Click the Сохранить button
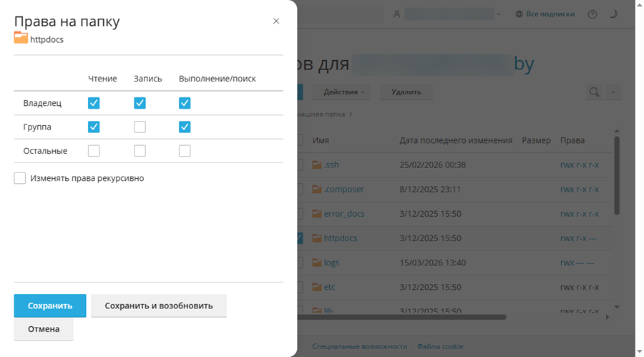This screenshot has height=357, width=644. 50,305
